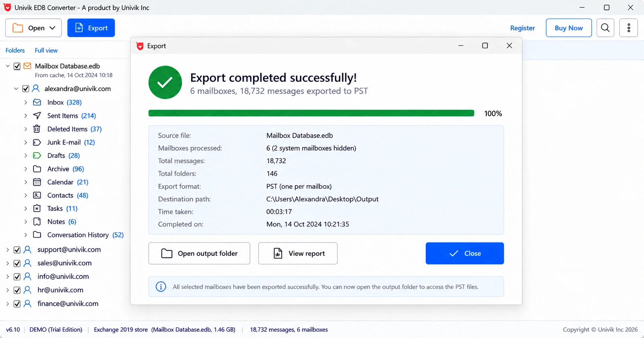This screenshot has width=644, height=338.
Task: Click the Sent Items paper-plane icon
Action: pyautogui.click(x=37, y=116)
